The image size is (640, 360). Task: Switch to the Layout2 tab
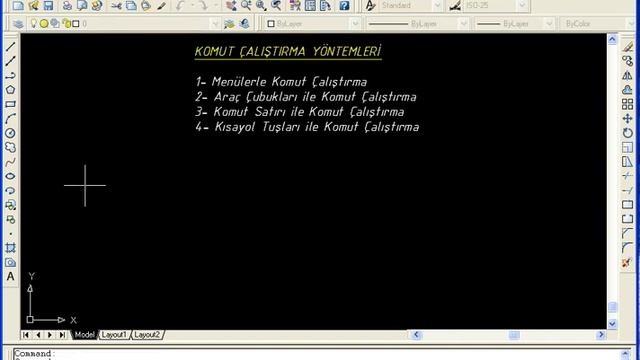point(147,335)
